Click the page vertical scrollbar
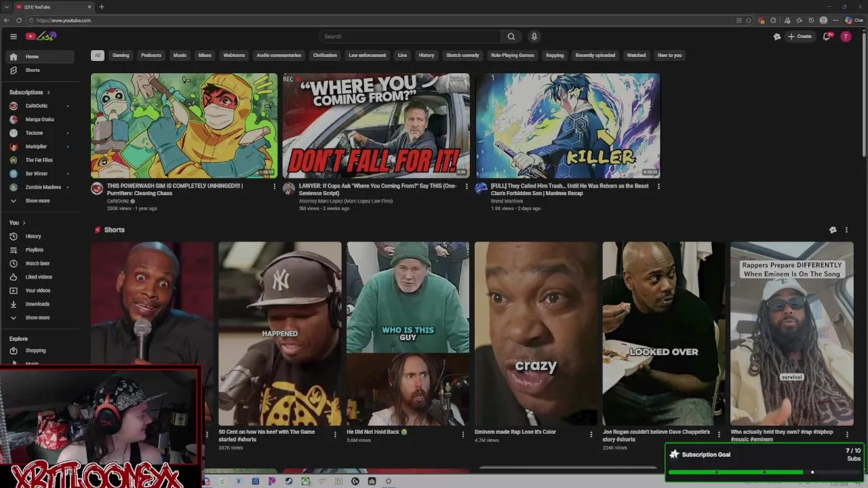 [864, 95]
